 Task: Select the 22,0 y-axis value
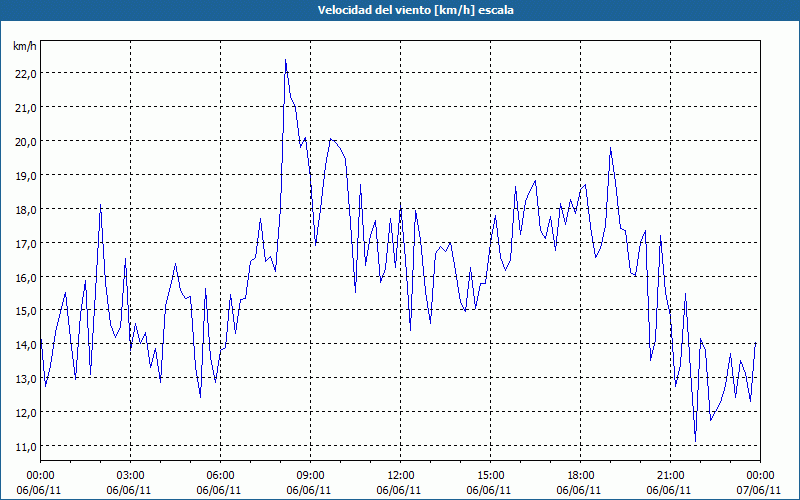click(26, 73)
